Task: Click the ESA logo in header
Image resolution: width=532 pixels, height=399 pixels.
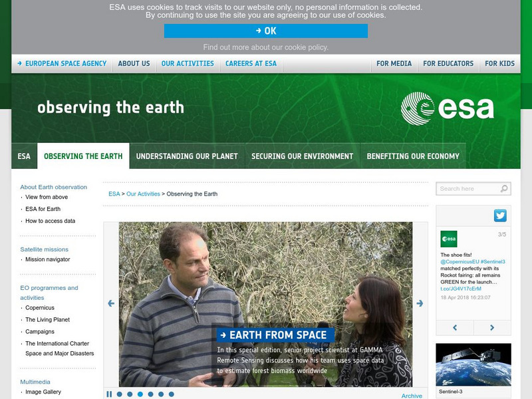Action: point(447,108)
